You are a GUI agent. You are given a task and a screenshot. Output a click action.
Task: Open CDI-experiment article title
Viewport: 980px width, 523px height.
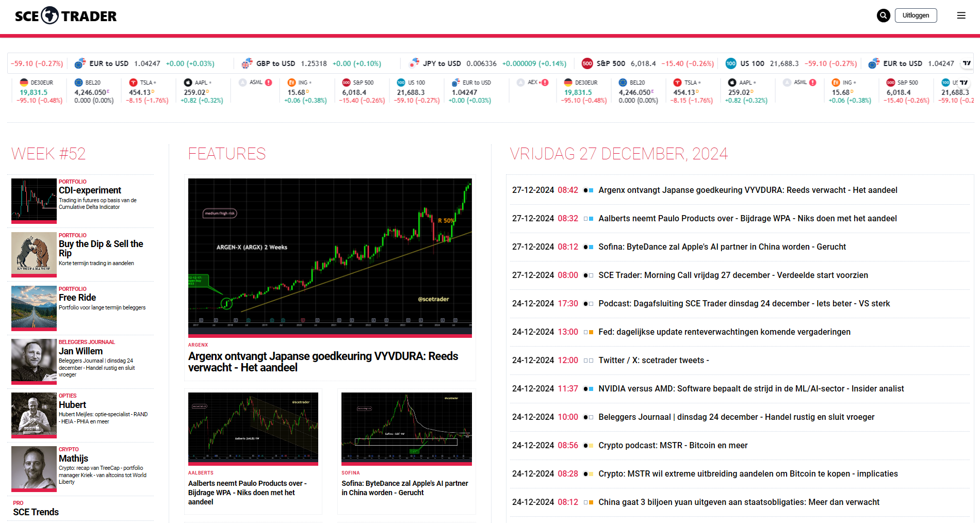90,190
